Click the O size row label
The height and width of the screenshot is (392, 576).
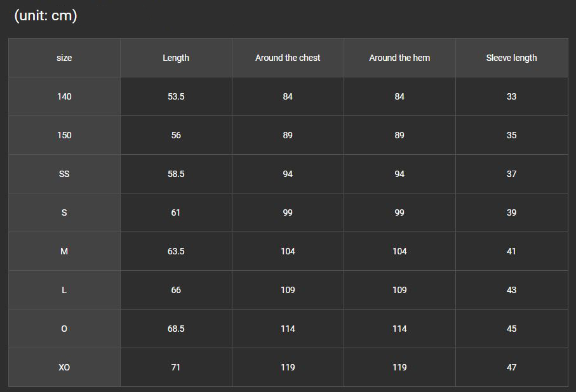click(64, 329)
